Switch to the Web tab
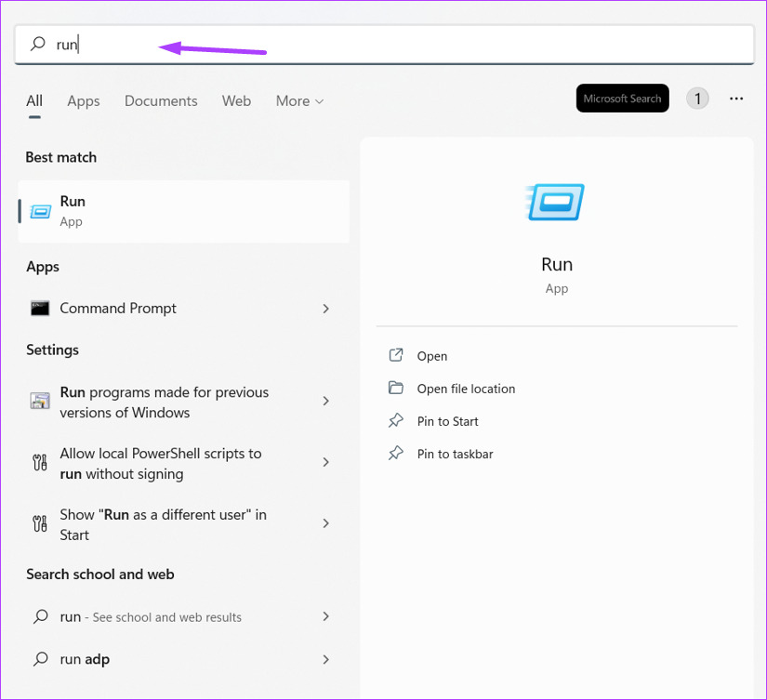Screen dimensions: 767x700 tap(236, 100)
